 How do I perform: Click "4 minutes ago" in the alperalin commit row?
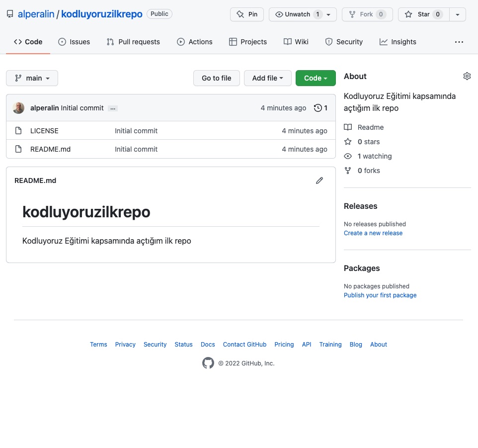(x=283, y=108)
